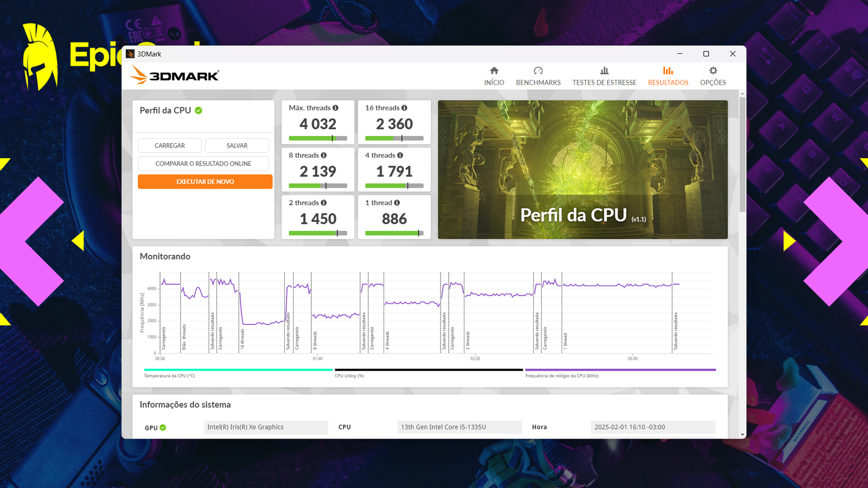
Task: Open the 1 thread score info icon
Action: pos(396,203)
